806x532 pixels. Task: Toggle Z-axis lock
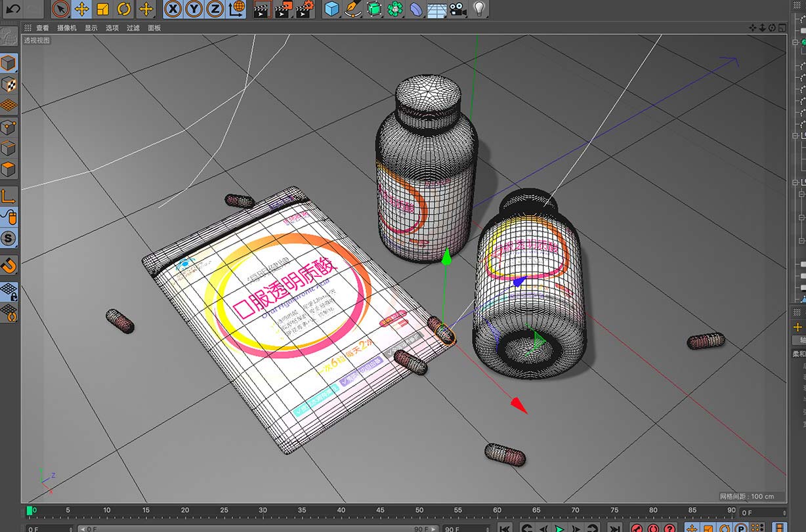(215, 9)
